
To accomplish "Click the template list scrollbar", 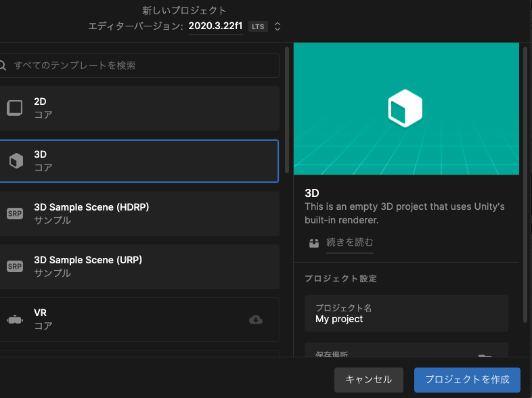I will (287, 110).
